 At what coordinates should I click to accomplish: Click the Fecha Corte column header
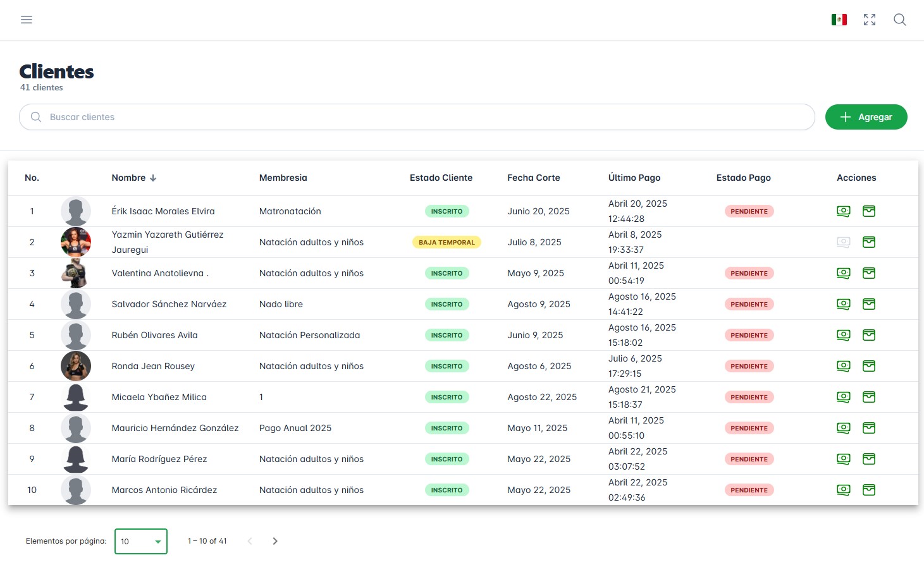coord(533,178)
